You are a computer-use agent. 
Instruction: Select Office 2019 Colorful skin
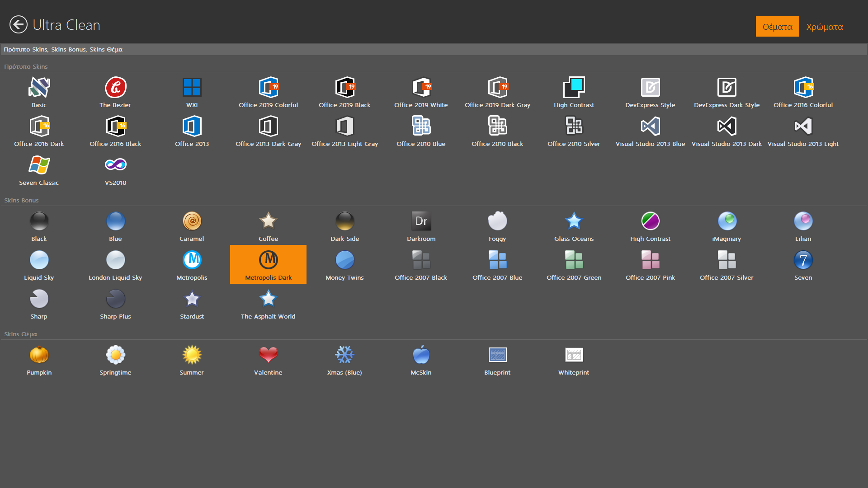(x=268, y=88)
